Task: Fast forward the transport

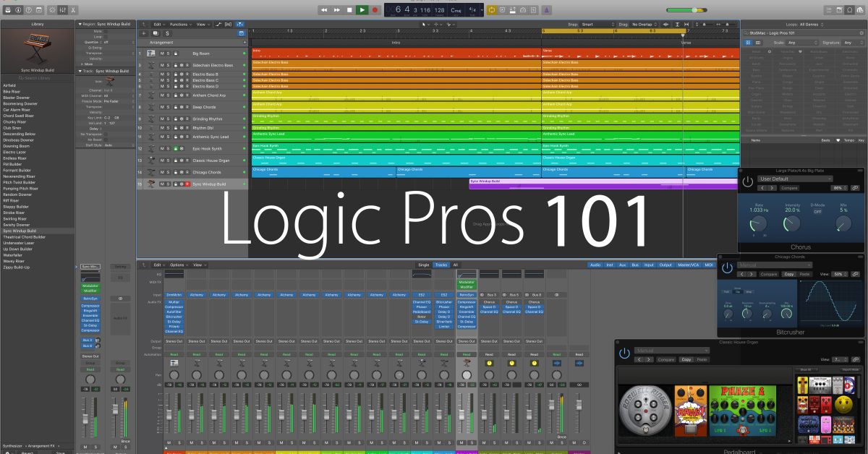Action: tap(336, 10)
